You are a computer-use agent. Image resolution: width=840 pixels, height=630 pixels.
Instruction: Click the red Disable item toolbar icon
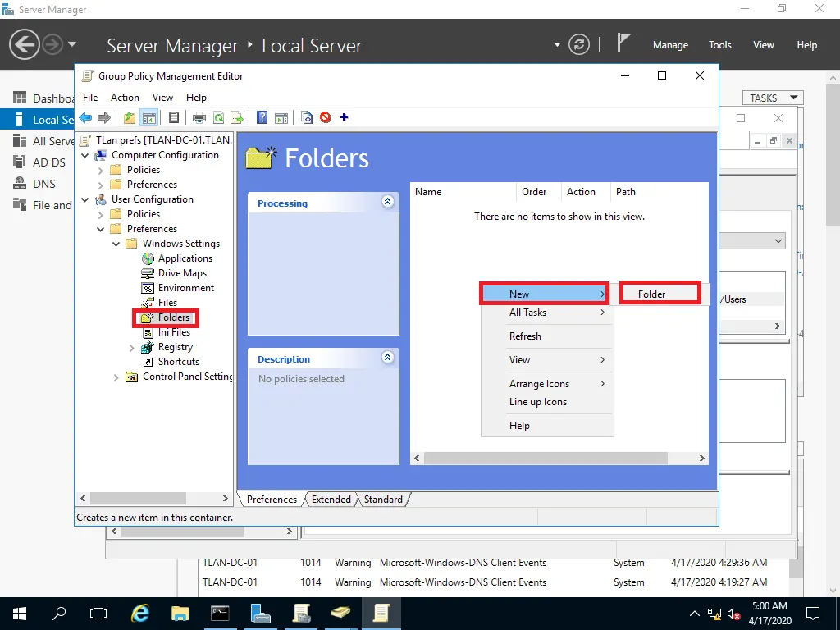(x=325, y=116)
